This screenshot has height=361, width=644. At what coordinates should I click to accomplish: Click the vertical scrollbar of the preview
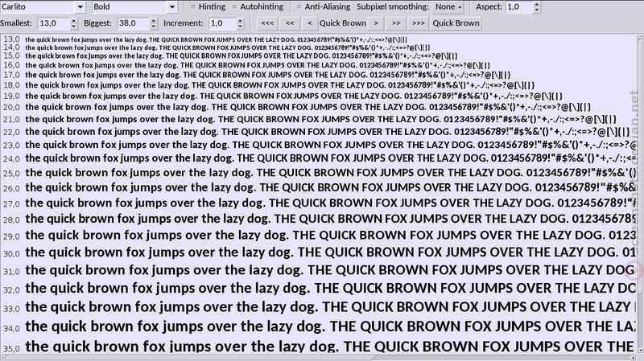[x=640, y=193]
